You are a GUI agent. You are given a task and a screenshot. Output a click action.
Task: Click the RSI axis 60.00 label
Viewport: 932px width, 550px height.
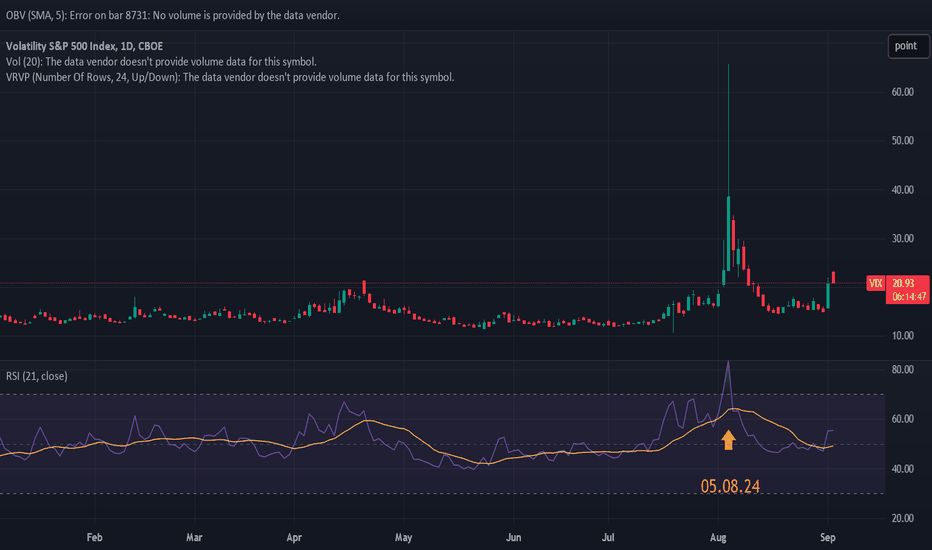(902, 419)
